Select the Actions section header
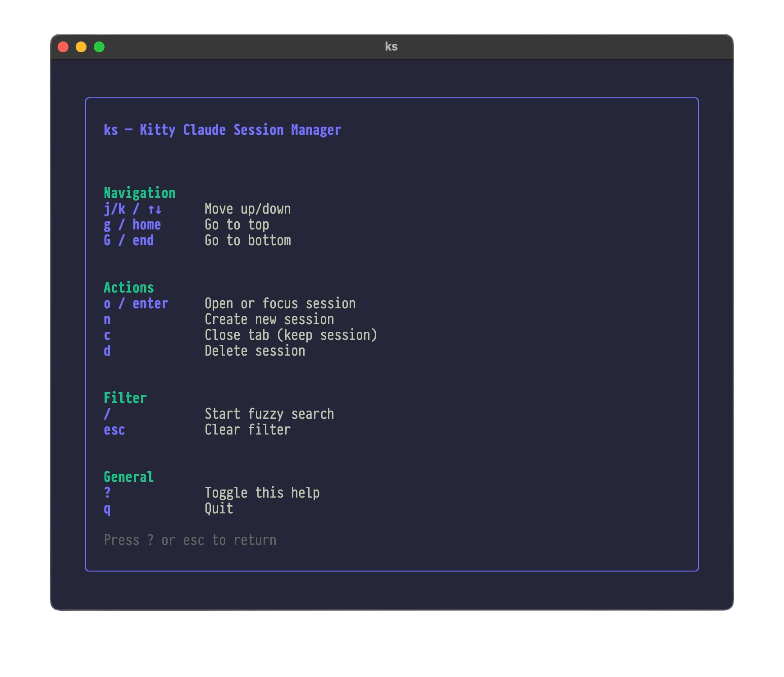Screen dimensions: 784x677 pos(129,288)
